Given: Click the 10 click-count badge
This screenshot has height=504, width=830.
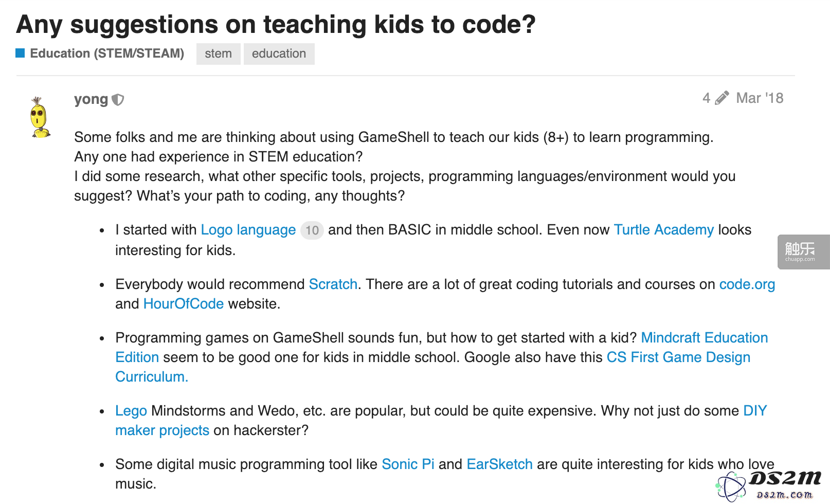Looking at the screenshot, I should (312, 230).
